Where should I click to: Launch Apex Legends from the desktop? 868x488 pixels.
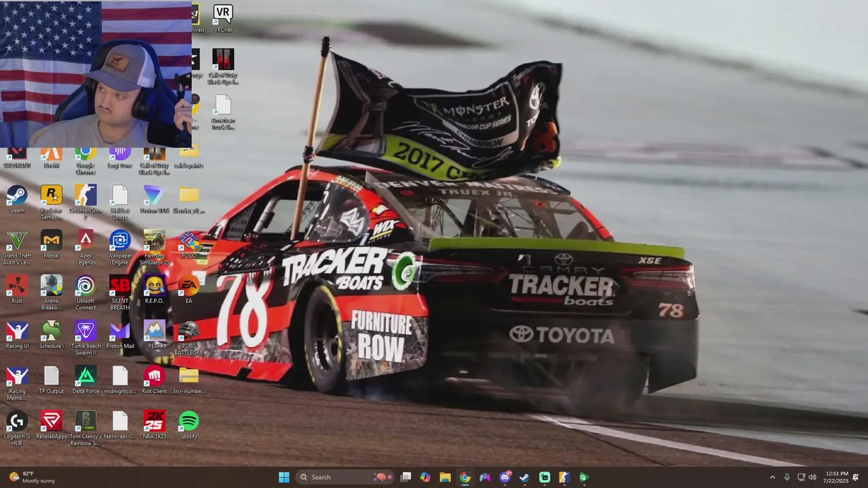85,247
